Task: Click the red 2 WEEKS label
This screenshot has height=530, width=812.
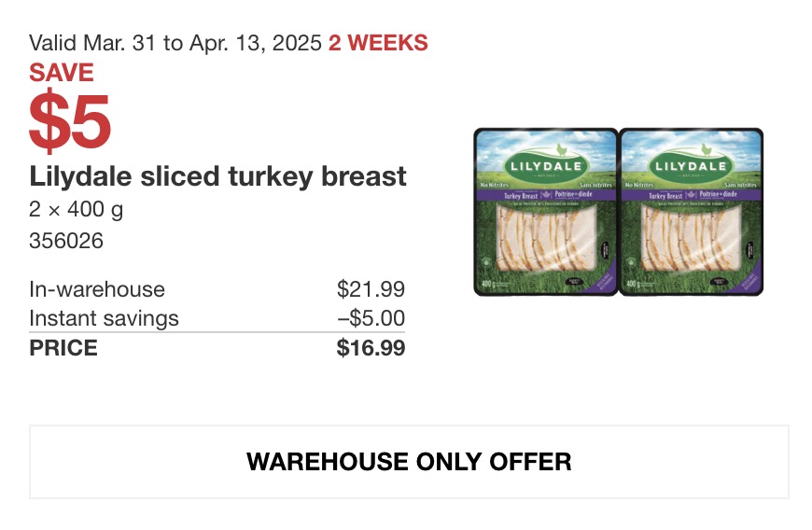Action: tap(378, 42)
